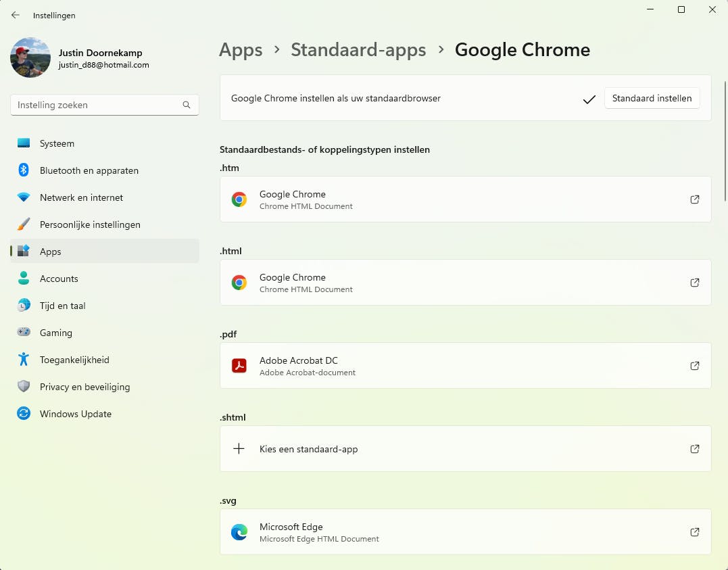
Task: Click open icon on .pdf row
Action: click(x=694, y=366)
